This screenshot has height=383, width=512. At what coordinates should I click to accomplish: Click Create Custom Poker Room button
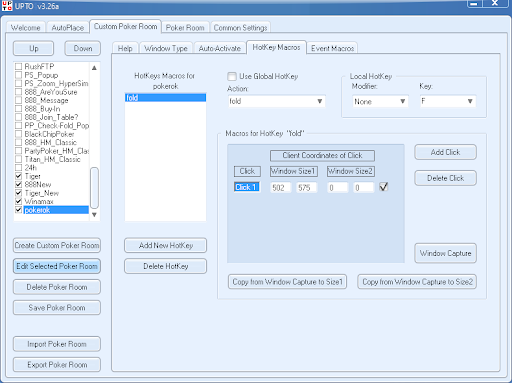[x=57, y=245]
